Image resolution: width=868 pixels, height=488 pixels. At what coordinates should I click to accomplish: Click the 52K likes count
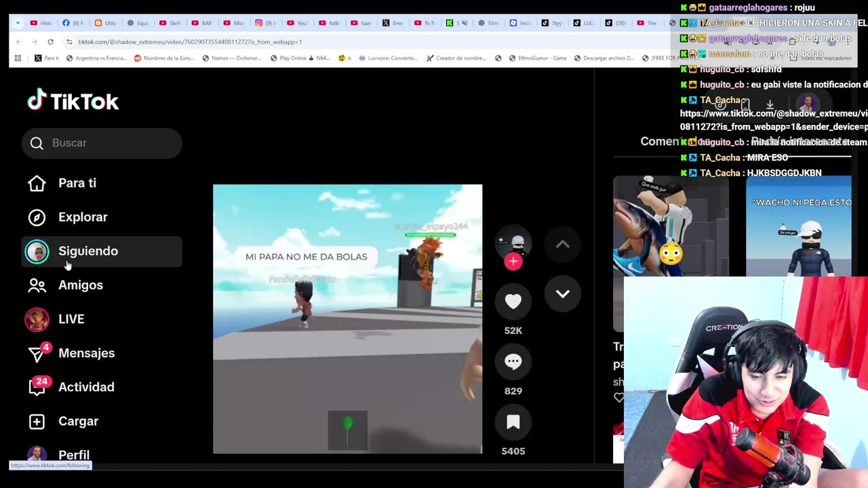click(x=513, y=331)
